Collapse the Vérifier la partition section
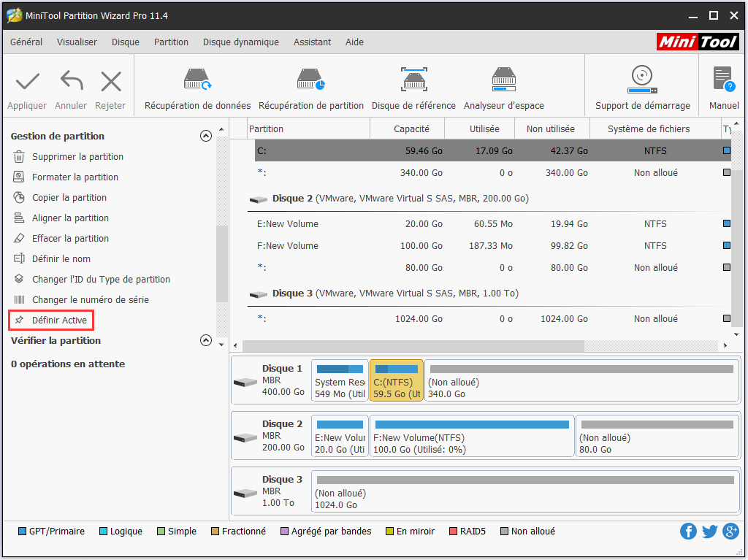The height and width of the screenshot is (560, 748). [x=205, y=340]
